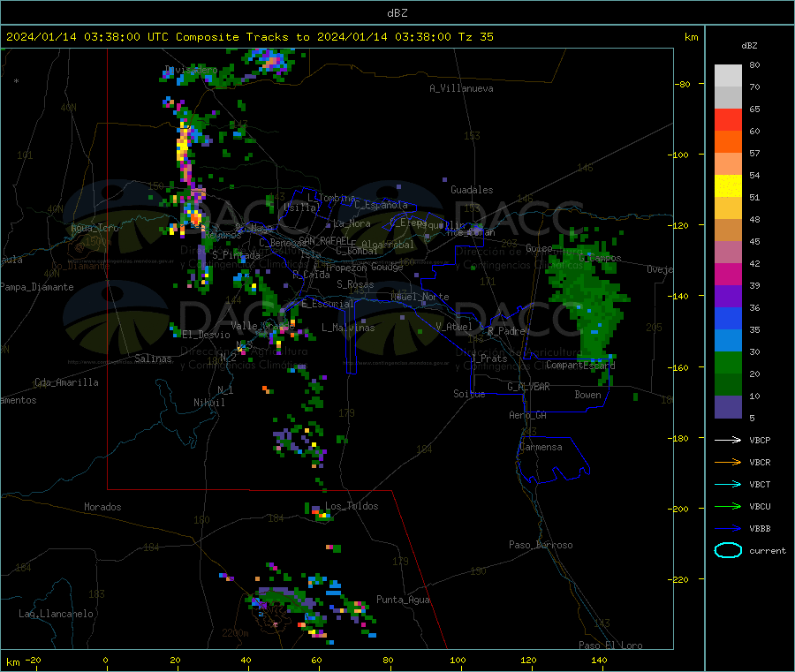
Task: Select the red 60-65 dBZ swatch
Action: click(728, 119)
